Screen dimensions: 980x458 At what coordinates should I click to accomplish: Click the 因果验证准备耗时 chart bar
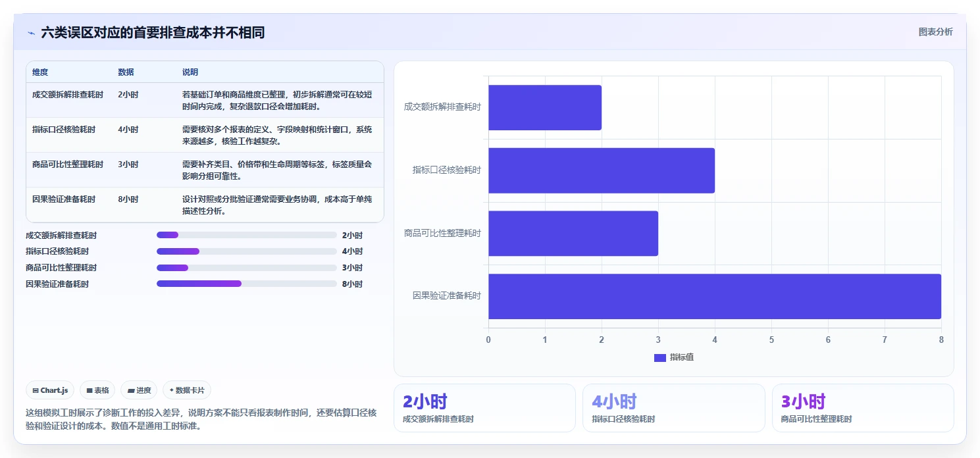coord(715,296)
